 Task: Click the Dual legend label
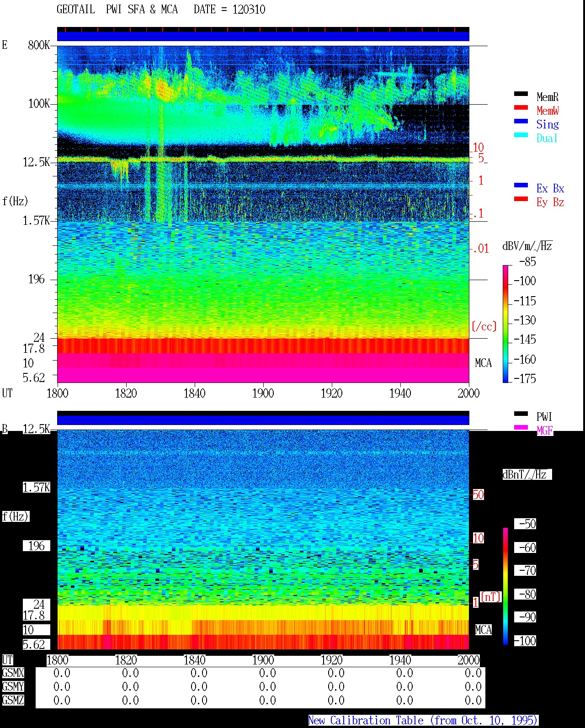click(548, 138)
